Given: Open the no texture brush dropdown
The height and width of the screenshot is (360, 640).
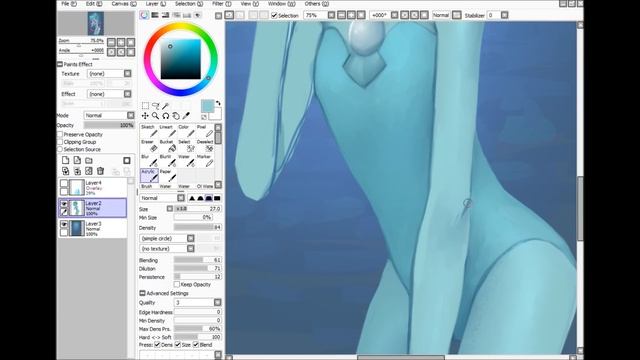Looking at the screenshot, I should (191, 248).
